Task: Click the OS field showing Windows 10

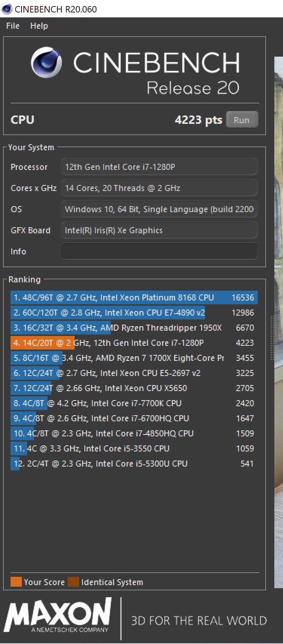Action: [x=159, y=209]
